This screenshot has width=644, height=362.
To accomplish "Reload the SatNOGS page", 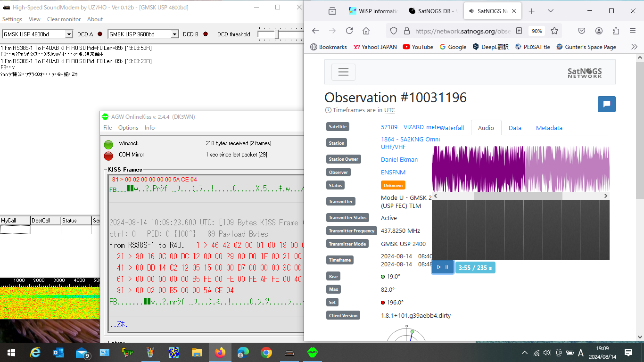I will pyautogui.click(x=349, y=31).
